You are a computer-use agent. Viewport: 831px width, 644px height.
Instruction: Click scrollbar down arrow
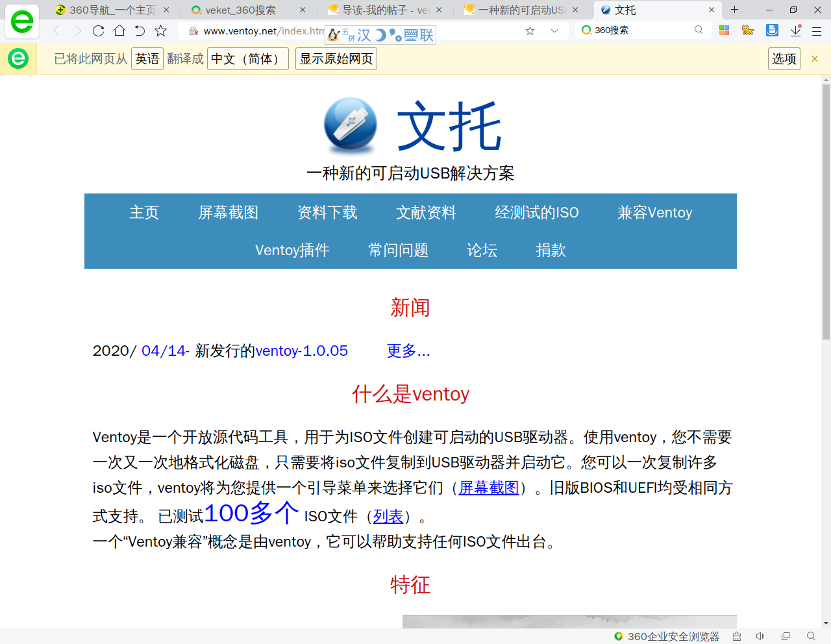pyautogui.click(x=826, y=623)
